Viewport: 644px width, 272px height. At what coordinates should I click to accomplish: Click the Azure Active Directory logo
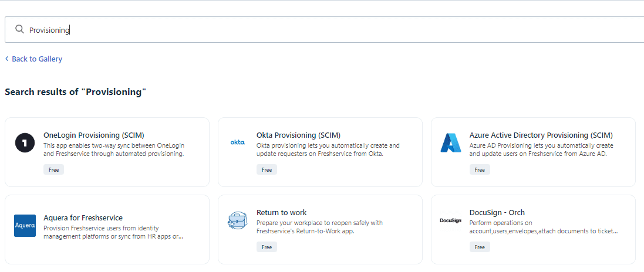point(450,143)
